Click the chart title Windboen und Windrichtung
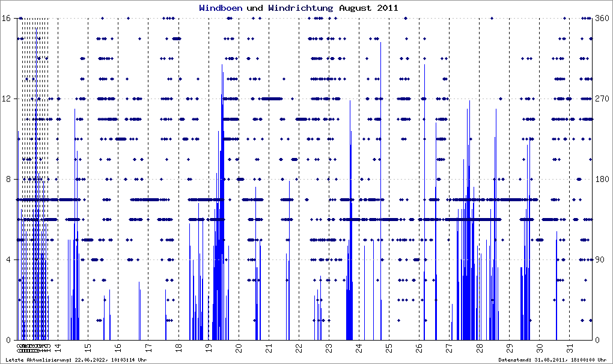 coord(266,8)
